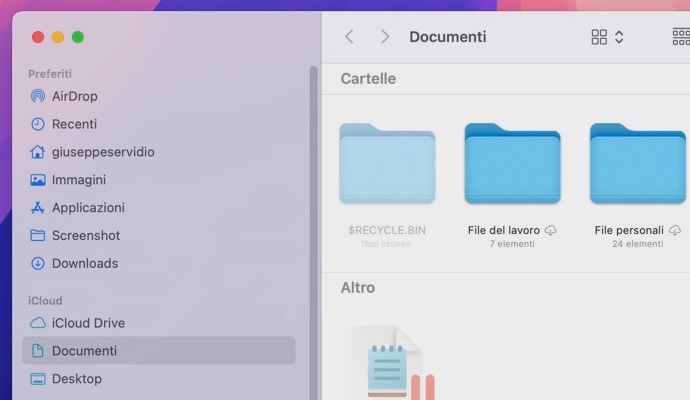Viewport: 690px width, 400px height.
Task: Click the "7 elementi" count text
Action: tap(512, 244)
